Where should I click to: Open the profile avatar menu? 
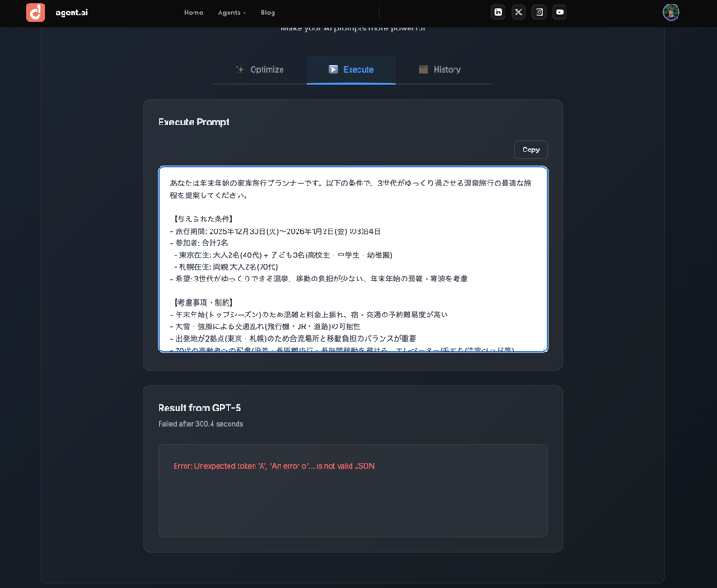click(x=670, y=13)
